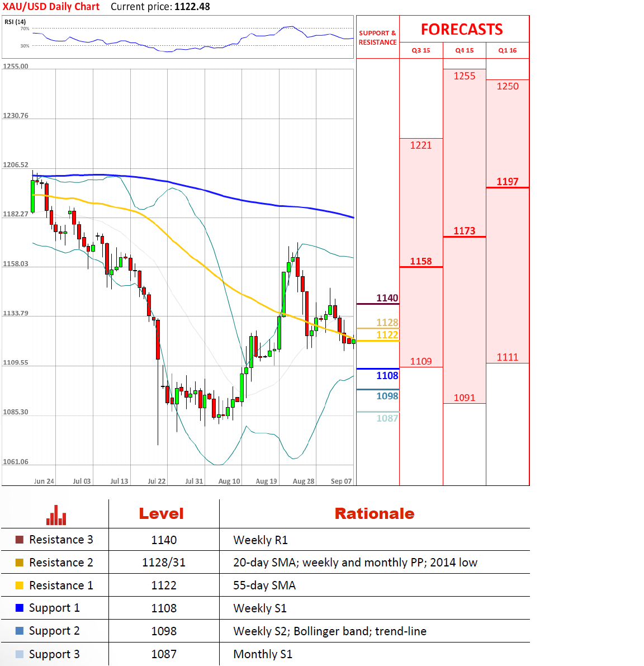This screenshot has height=666, width=644.
Task: Click the Q3 15 low forecast 1109
Action: click(421, 361)
